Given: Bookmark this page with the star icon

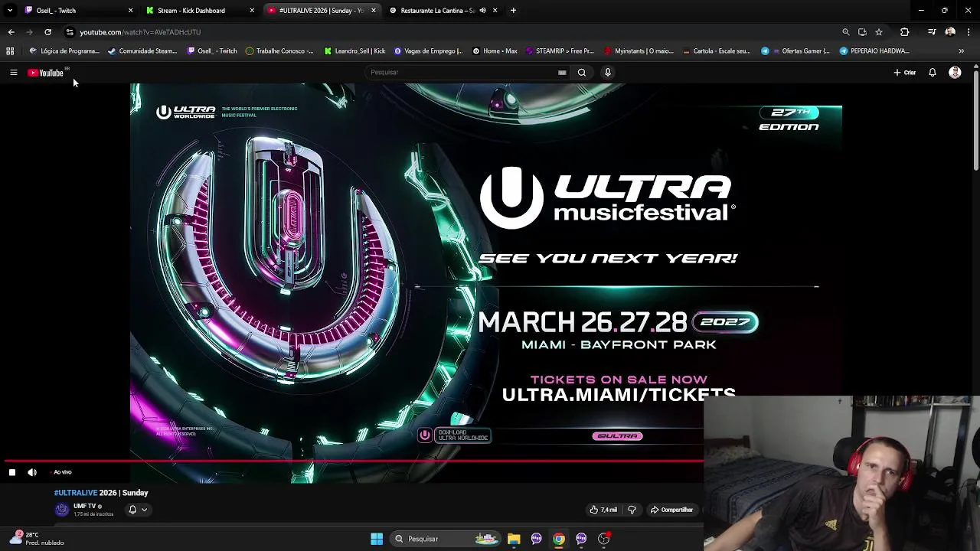Looking at the screenshot, I should 879,32.
